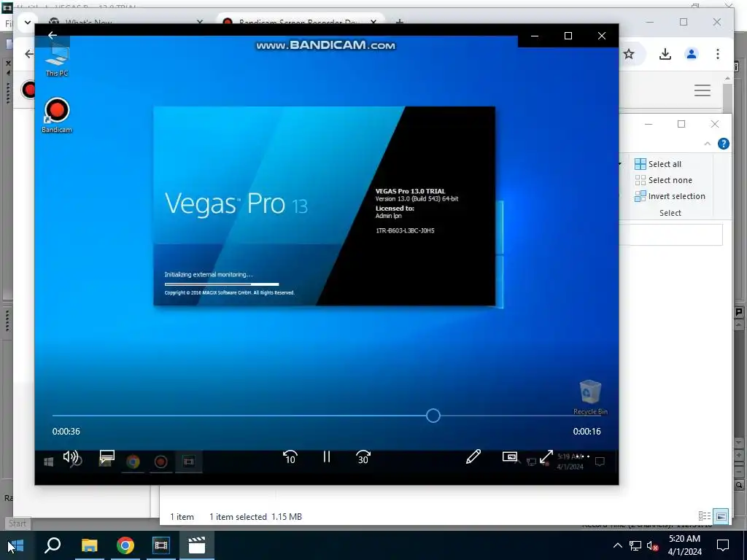Open Chrome's three-dot menu

coord(718,54)
